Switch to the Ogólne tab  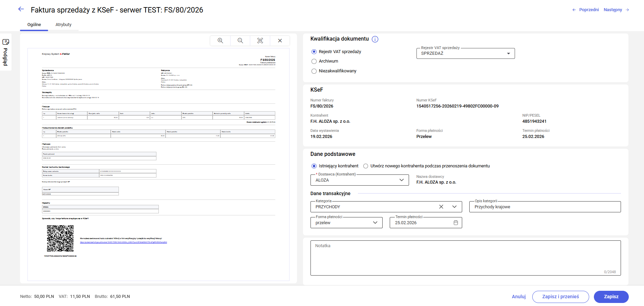pyautogui.click(x=34, y=25)
